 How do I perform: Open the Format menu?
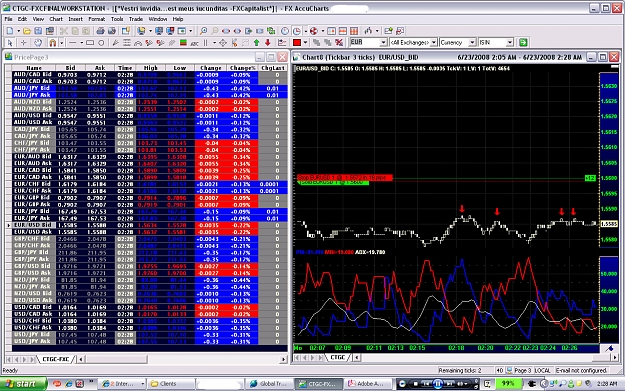pyautogui.click(x=96, y=19)
